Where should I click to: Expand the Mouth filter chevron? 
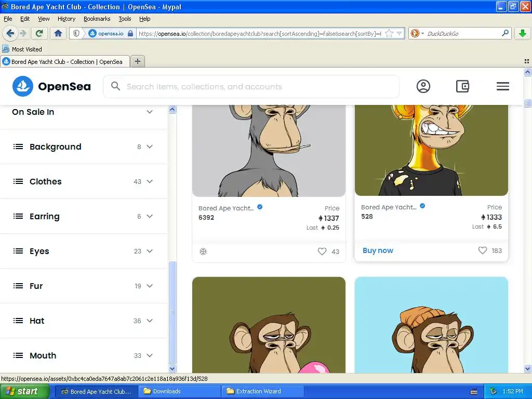pos(150,355)
